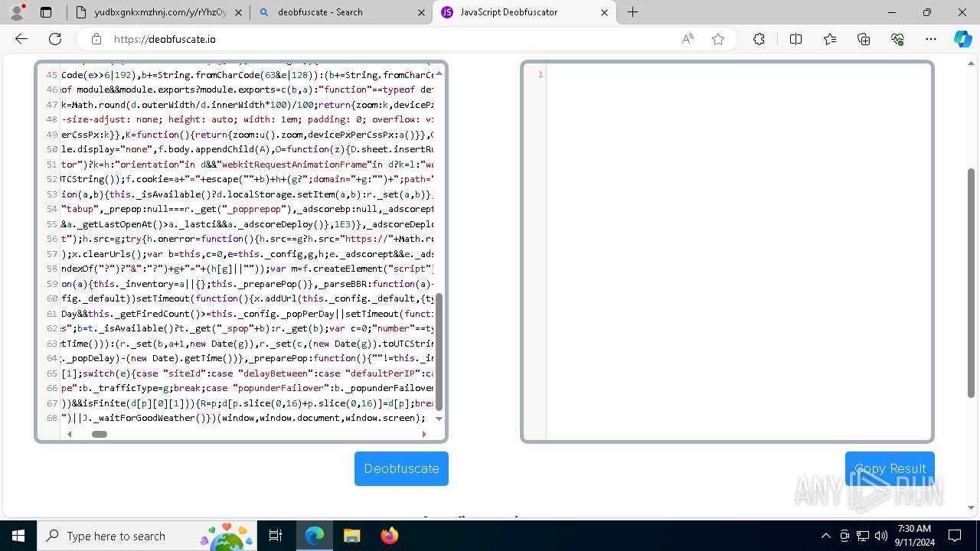Open network settings tray icon
The width and height of the screenshot is (980, 551).
click(x=862, y=536)
